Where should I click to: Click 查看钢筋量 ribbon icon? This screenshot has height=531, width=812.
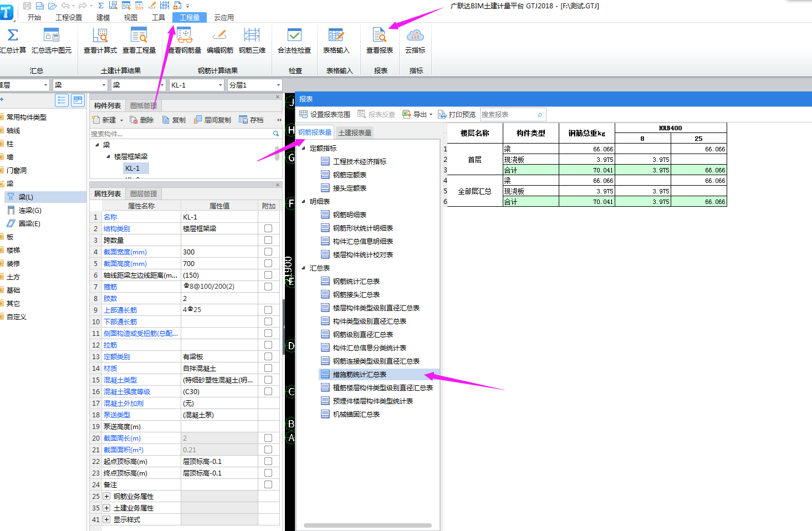coord(185,40)
